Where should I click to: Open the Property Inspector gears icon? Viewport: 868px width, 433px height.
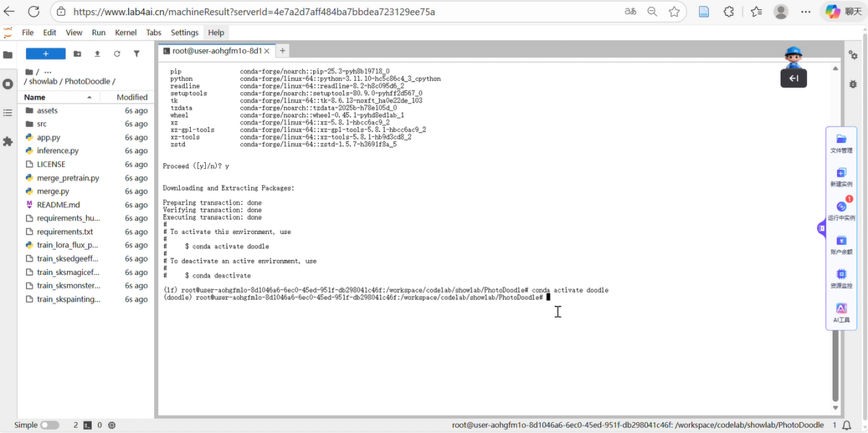pyautogui.click(x=853, y=55)
